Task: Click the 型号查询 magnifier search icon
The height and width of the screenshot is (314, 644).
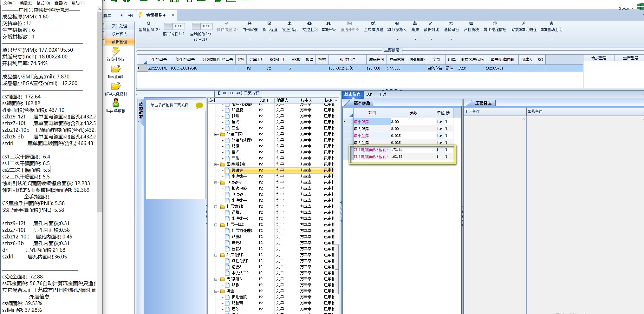Action: tap(149, 23)
